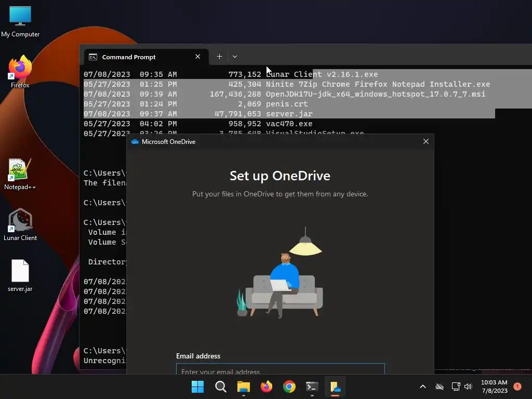Click the server.jar line in terminal
Viewport: 532px width, 399px height.
click(289, 114)
